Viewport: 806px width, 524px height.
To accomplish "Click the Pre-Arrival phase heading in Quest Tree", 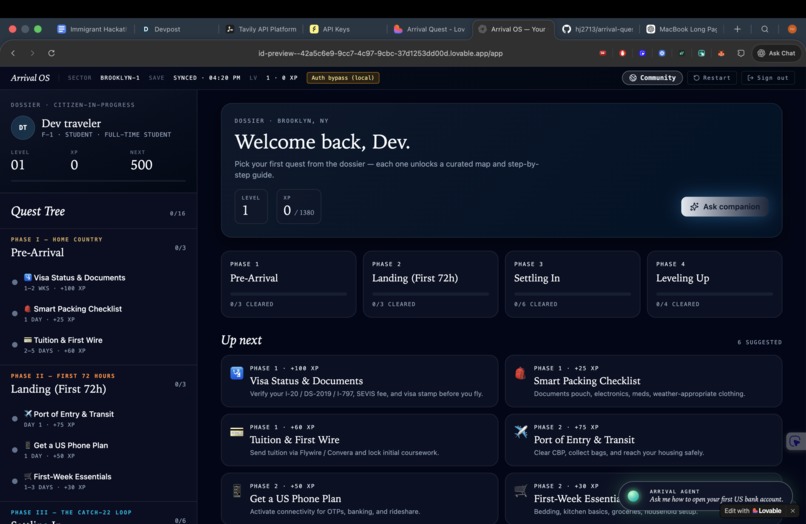I will point(38,252).
